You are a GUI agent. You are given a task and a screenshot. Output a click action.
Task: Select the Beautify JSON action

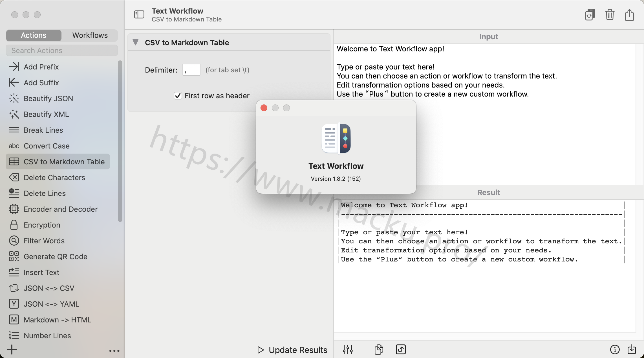point(58,98)
